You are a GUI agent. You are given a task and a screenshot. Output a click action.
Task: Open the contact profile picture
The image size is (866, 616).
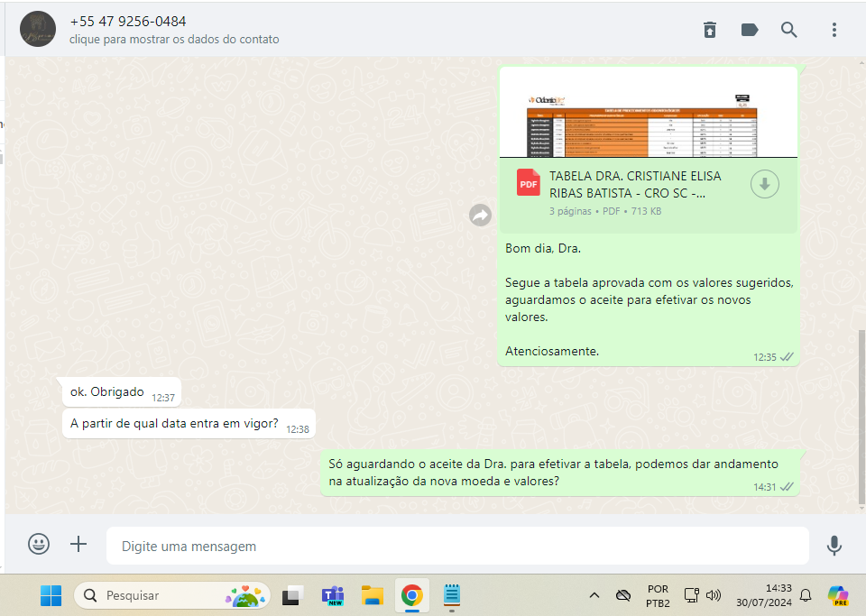click(38, 29)
